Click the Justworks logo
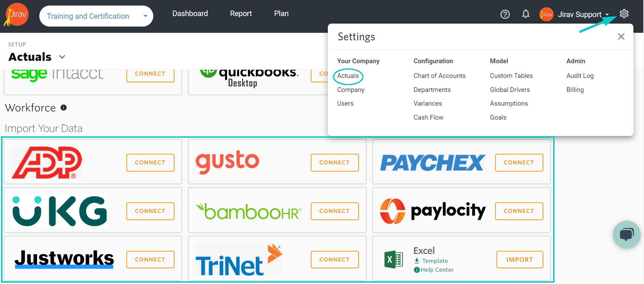The width and height of the screenshot is (644, 284). coord(64,259)
